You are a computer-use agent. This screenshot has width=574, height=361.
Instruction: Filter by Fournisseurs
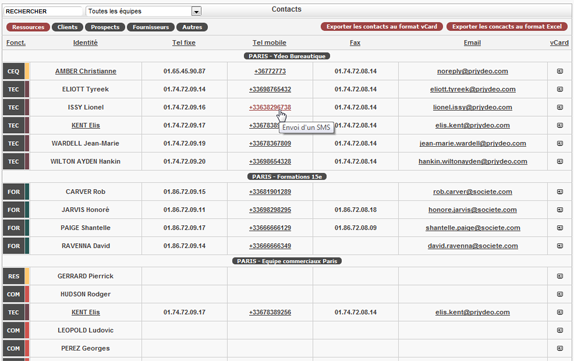pos(151,27)
